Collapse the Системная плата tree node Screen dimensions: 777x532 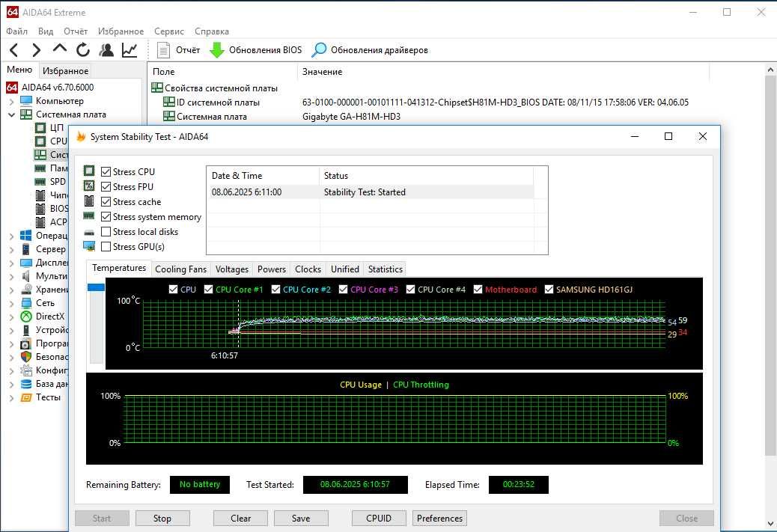click(11, 114)
